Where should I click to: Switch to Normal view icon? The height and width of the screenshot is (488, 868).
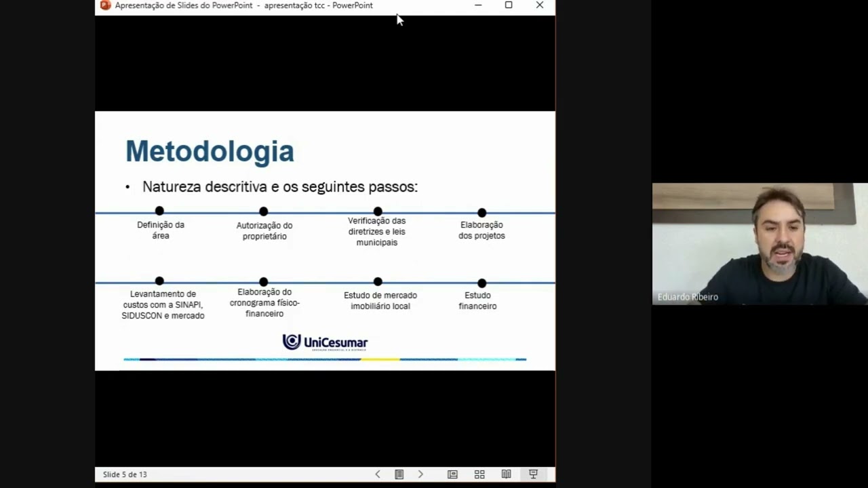coord(452,474)
